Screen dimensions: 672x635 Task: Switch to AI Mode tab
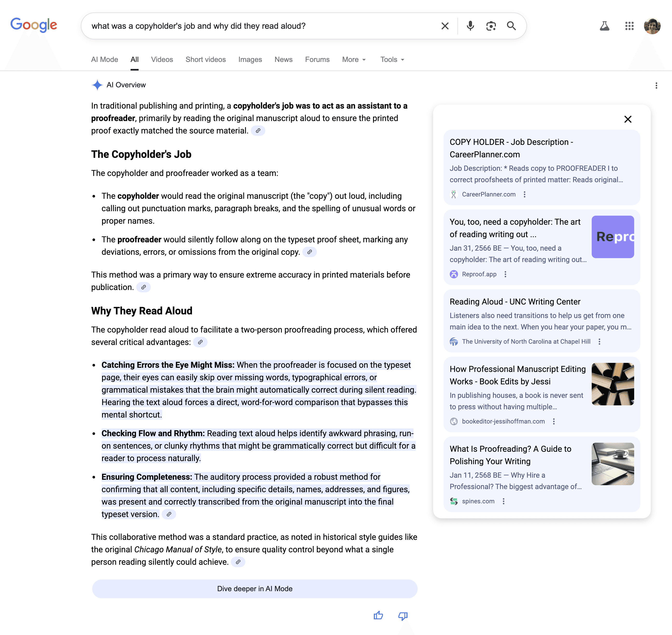pos(105,60)
